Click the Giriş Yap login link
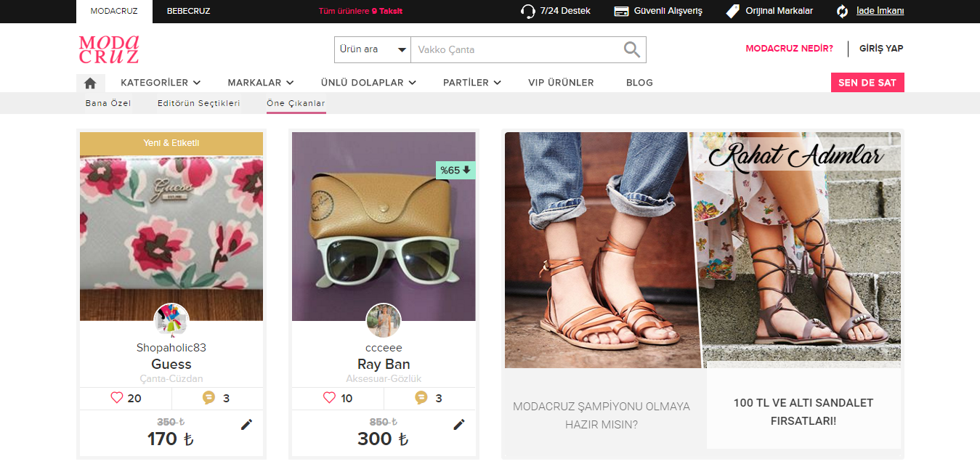The image size is (980, 472). [x=880, y=49]
